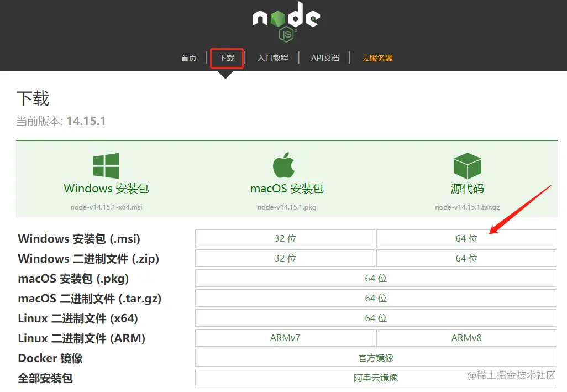
Task: Open the 首页 nav item
Action: 188,58
